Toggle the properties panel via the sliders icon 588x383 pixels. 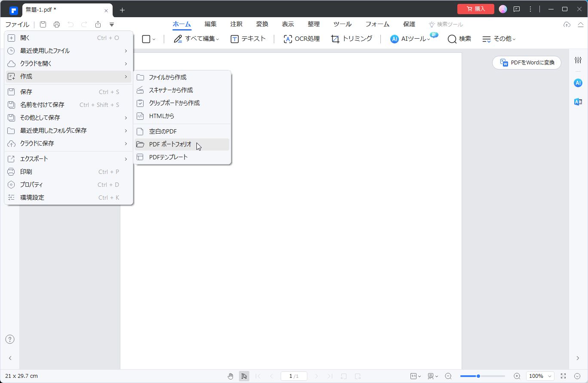tap(577, 60)
